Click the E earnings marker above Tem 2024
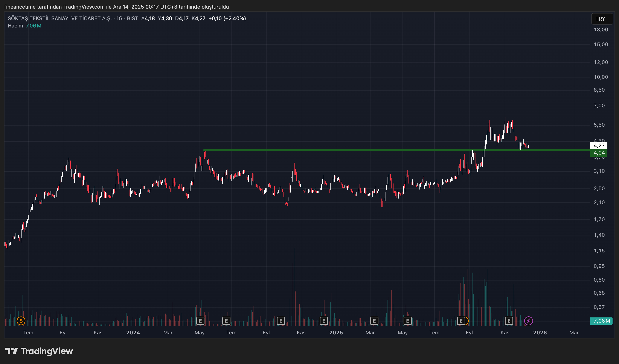Viewport: 619px width, 364px height. tap(226, 321)
